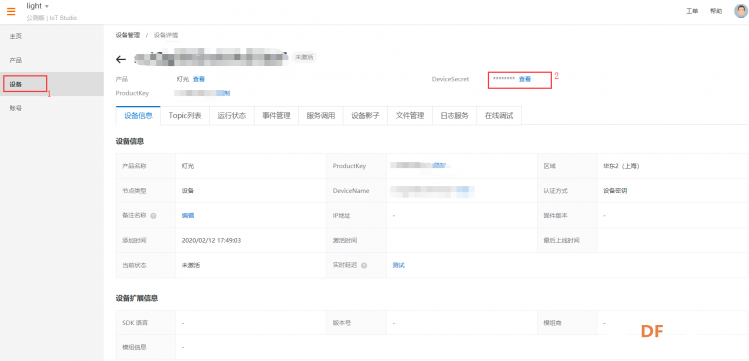
Task: Open 工单 in the top bar
Action: (x=692, y=11)
